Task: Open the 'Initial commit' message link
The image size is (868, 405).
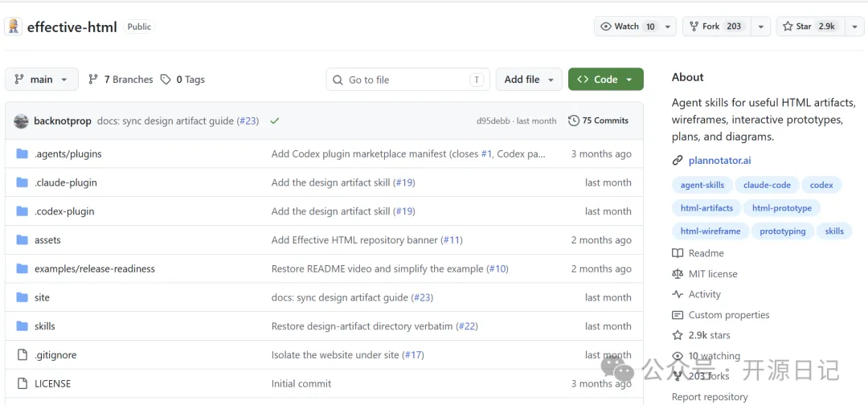Action: click(x=301, y=383)
